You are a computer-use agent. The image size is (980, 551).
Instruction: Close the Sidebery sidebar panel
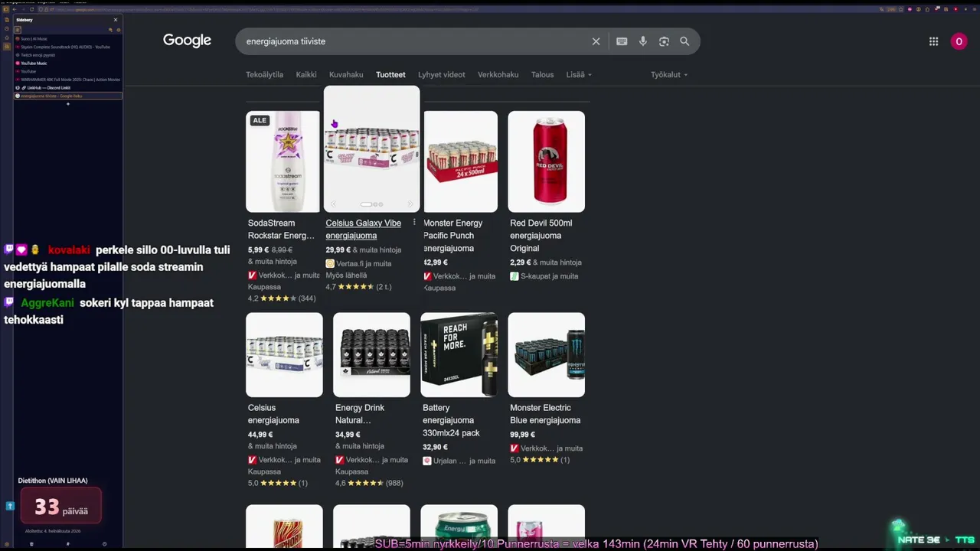point(116,20)
